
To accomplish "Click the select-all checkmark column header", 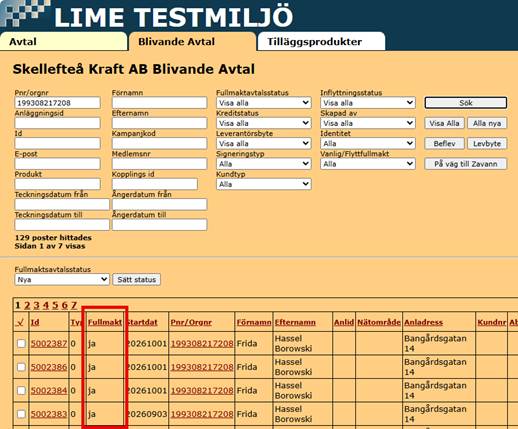I will click(x=20, y=322).
